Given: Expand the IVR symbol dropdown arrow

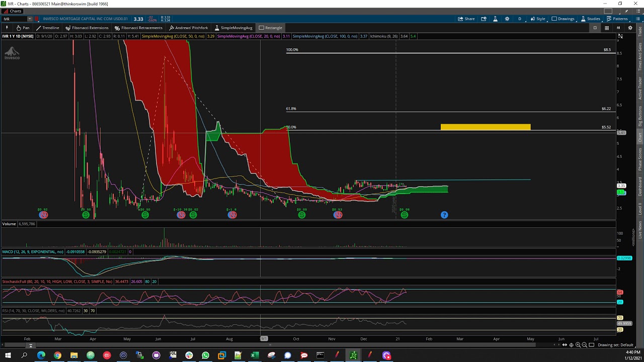Looking at the screenshot, I should click(x=29, y=19).
